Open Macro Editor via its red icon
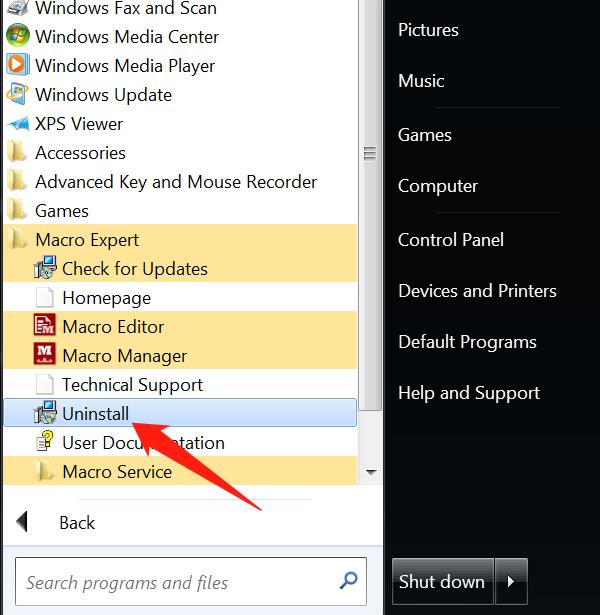 [x=44, y=325]
